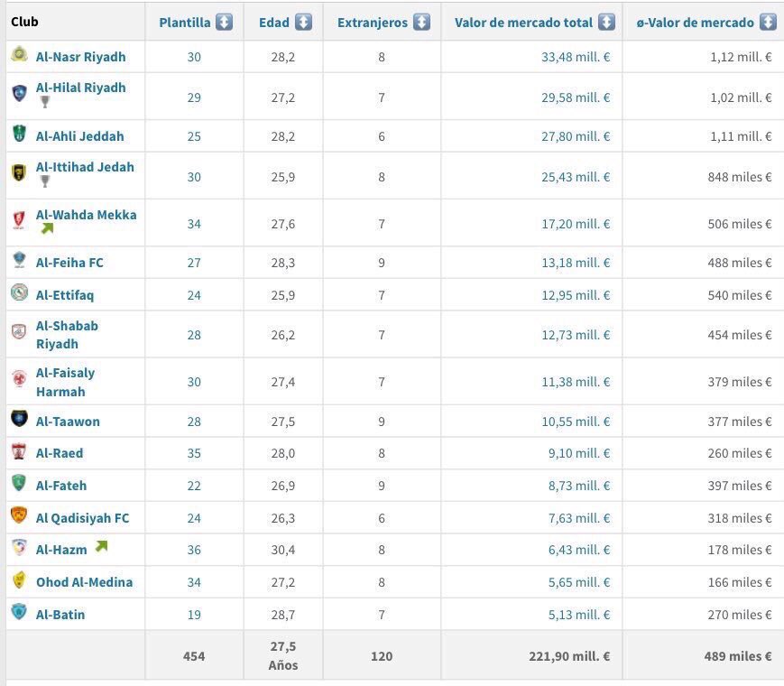Screen dimensions: 784x686
Task: Click the total foreigners count 120
Action: pyautogui.click(x=382, y=656)
